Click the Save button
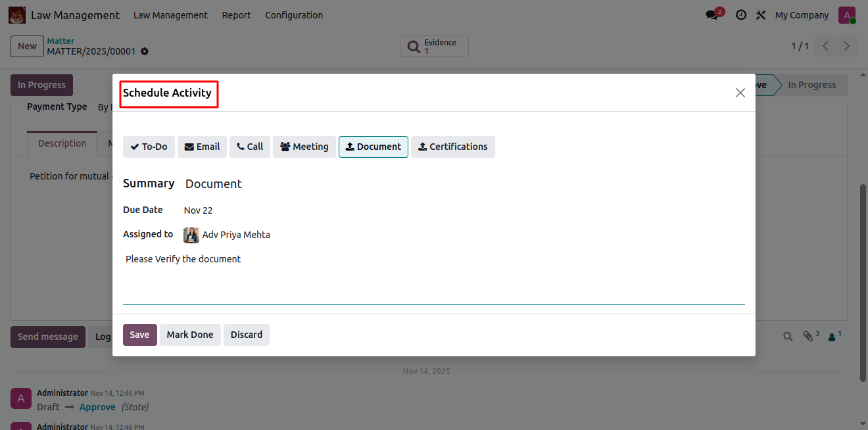This screenshot has height=430, width=868. [139, 335]
